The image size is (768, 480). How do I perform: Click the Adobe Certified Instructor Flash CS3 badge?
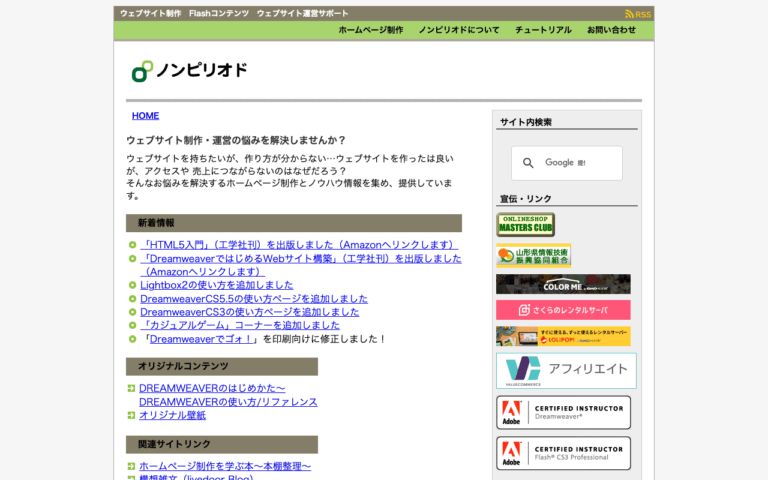pos(563,454)
